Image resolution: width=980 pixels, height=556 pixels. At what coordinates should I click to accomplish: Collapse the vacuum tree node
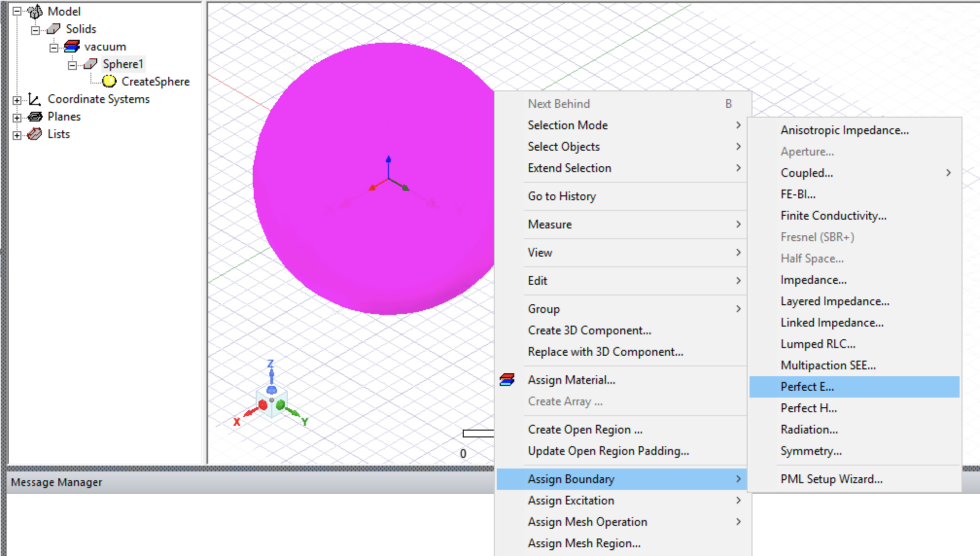click(x=53, y=48)
